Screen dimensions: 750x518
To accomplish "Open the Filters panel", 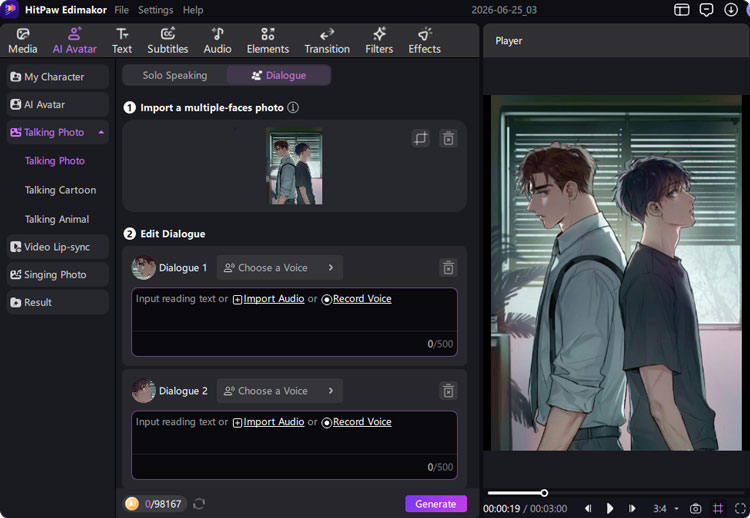I will click(x=379, y=41).
